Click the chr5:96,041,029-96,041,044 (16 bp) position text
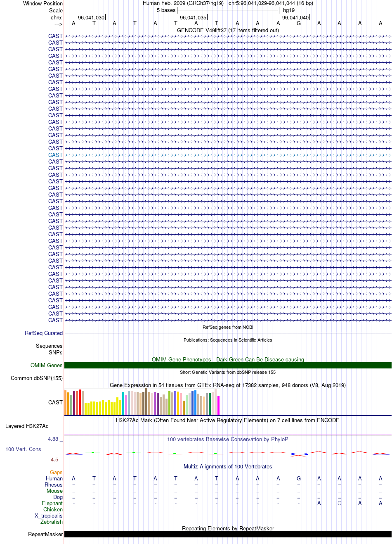The height and width of the screenshot is (544, 392). coord(271,3)
